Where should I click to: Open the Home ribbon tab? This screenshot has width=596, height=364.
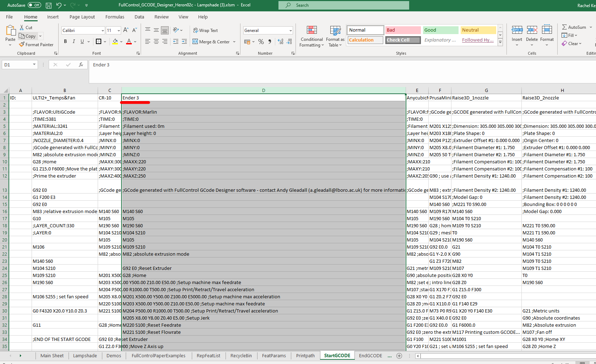pos(31,17)
